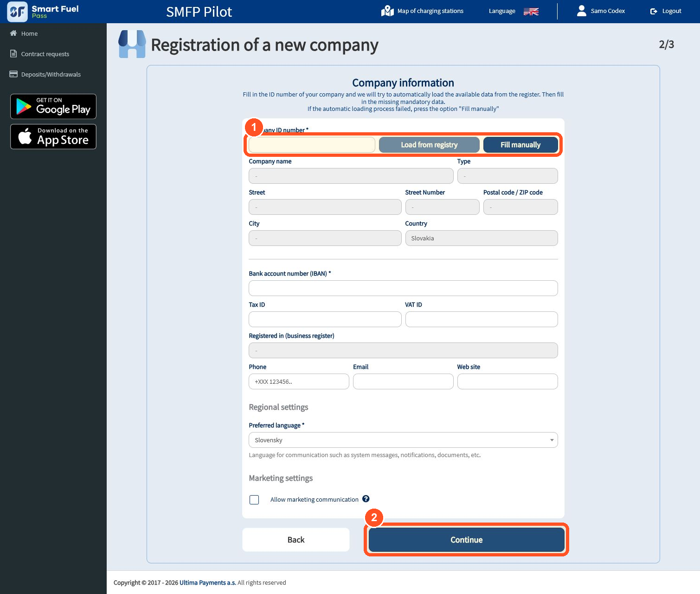Screen dimensions: 700x594
Task: Click the Postal code / ZIP code field
Action: tap(520, 207)
